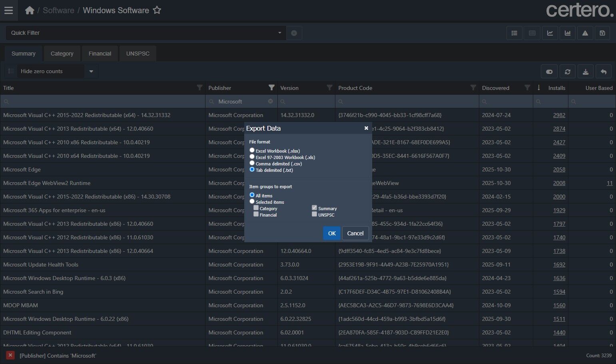Remove the Publisher Contains 'Microsoft' filter

[x=10, y=355]
